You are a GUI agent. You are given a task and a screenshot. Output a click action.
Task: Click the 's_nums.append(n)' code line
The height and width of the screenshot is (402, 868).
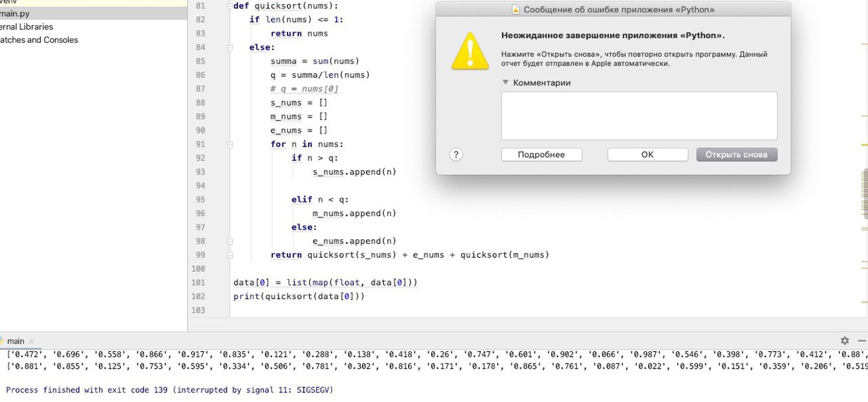355,172
